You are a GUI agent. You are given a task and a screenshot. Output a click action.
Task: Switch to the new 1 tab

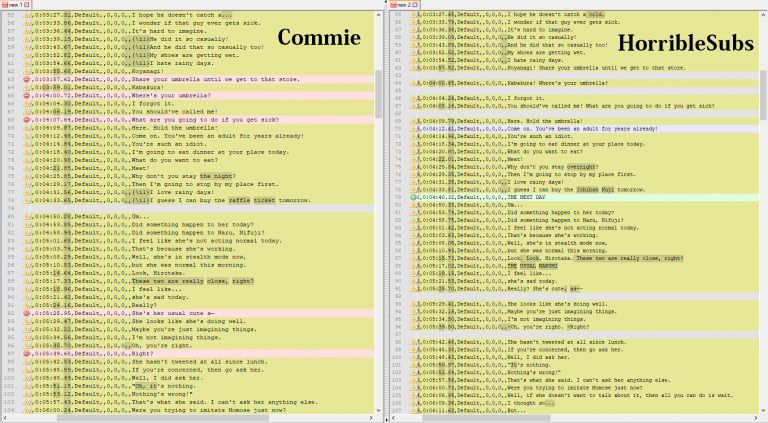pyautogui.click(x=15, y=4)
